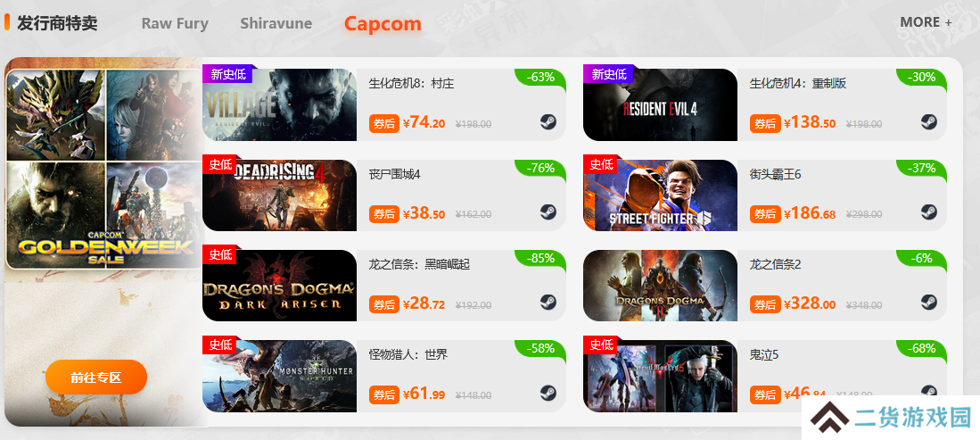Screen dimensions: 980x440
Task: Click the Steam icon for 生化危机4:重制版
Action: click(x=929, y=122)
